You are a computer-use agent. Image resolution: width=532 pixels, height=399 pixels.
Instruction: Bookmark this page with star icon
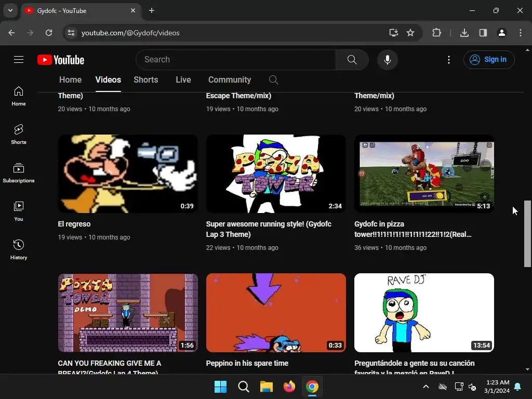(410, 33)
